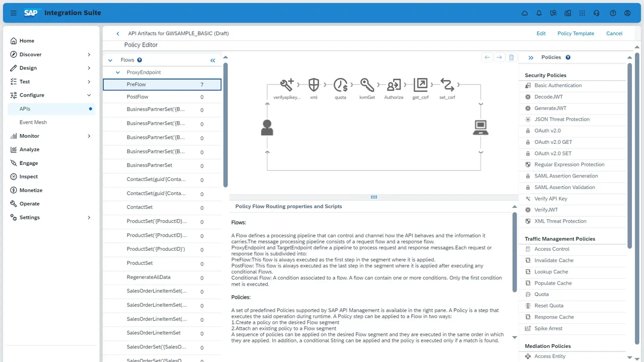The height and width of the screenshot is (362, 644).
Task: Select the xml threat protection shield icon
Action: (313, 84)
